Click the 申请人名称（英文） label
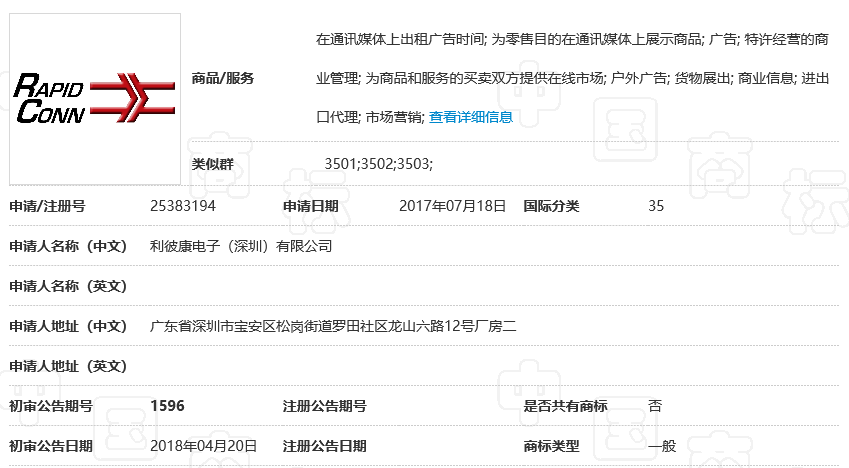Screen dimensions: 849x468 click(69, 286)
